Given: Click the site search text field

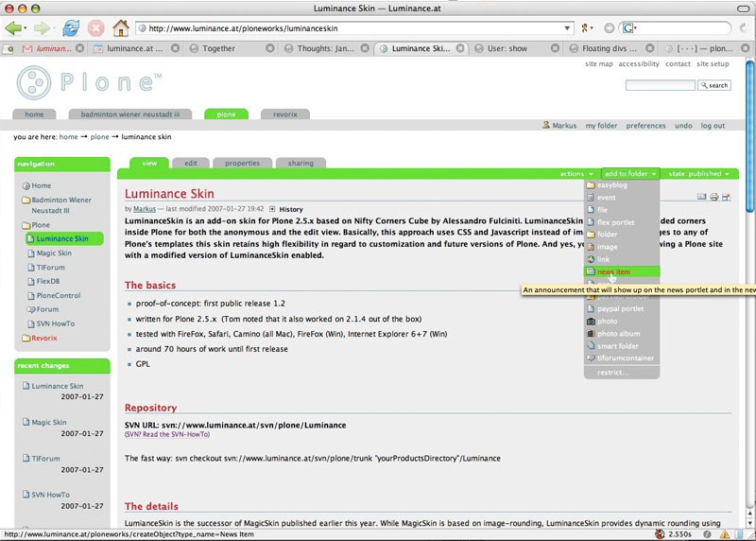Looking at the screenshot, I should click(x=659, y=85).
